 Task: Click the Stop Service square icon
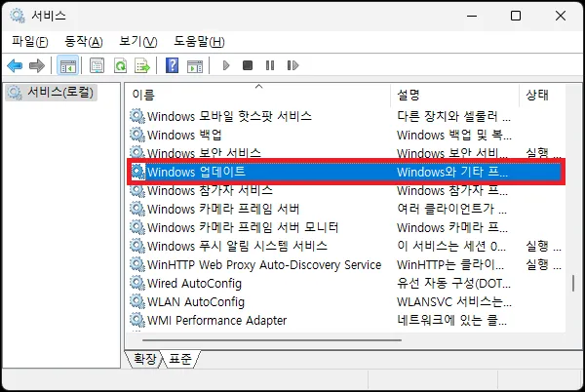coord(248,65)
